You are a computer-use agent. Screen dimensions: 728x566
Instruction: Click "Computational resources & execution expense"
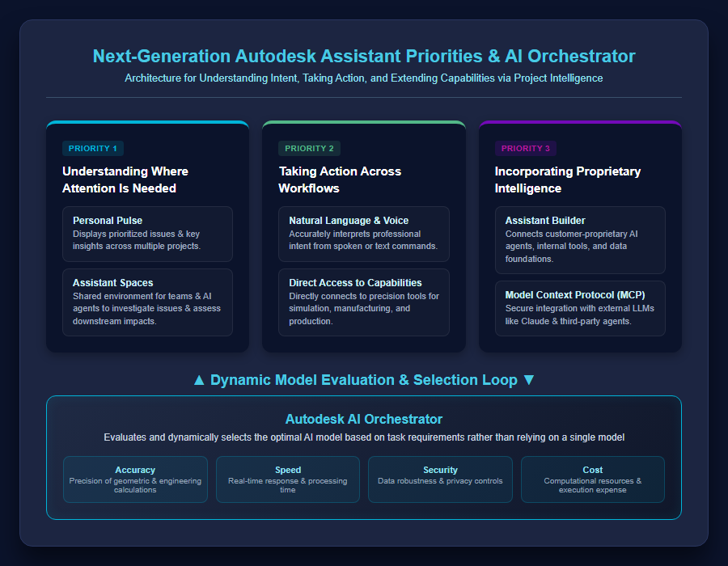coord(593,485)
